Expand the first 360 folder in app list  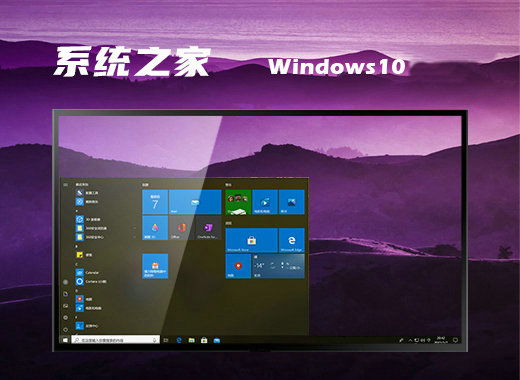tap(106, 228)
